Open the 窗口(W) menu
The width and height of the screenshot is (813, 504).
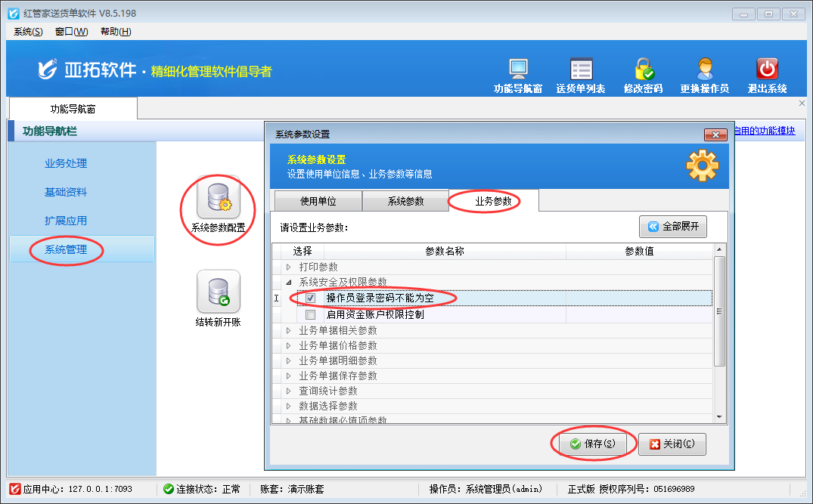coord(71,31)
